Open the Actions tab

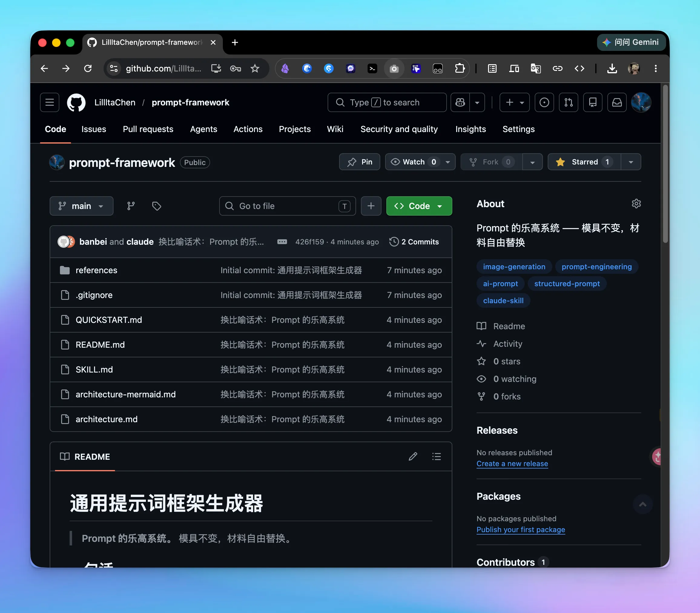[248, 129]
